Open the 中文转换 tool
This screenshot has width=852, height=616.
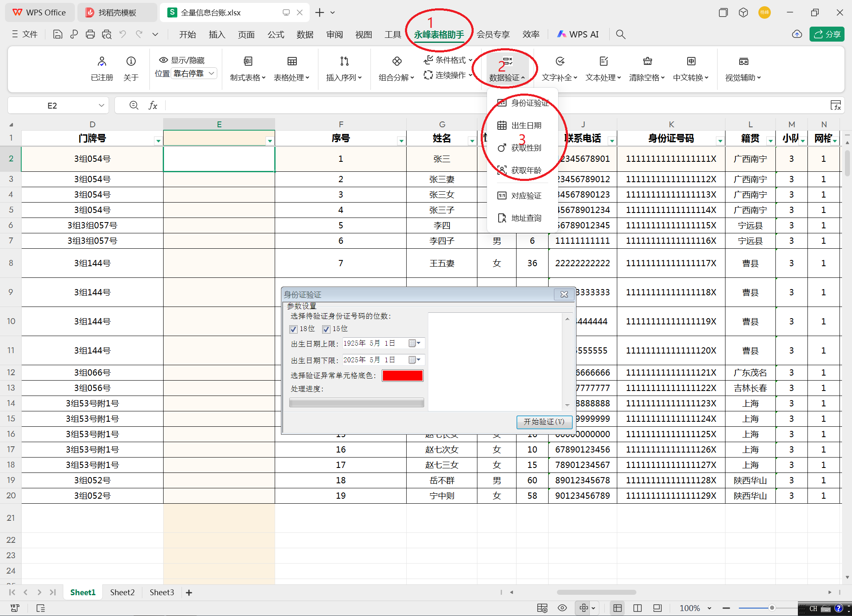click(x=691, y=62)
